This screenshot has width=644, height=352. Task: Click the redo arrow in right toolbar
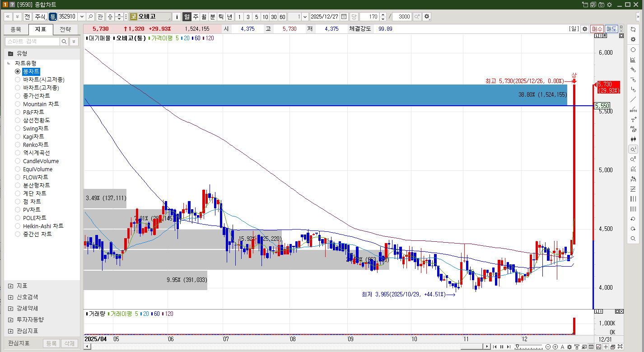tap(633, 229)
